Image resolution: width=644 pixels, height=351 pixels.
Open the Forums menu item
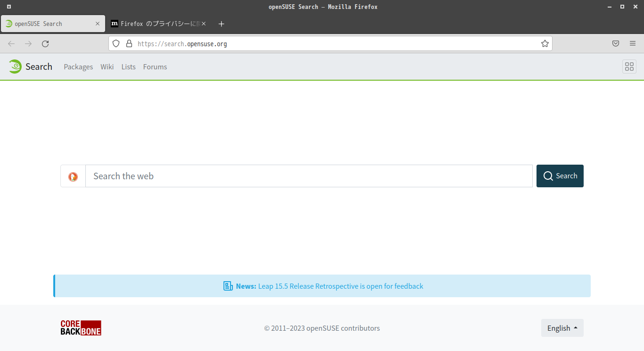pyautogui.click(x=155, y=67)
